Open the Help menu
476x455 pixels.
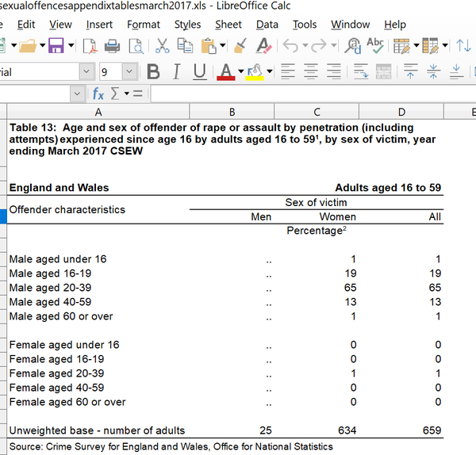[x=395, y=25]
